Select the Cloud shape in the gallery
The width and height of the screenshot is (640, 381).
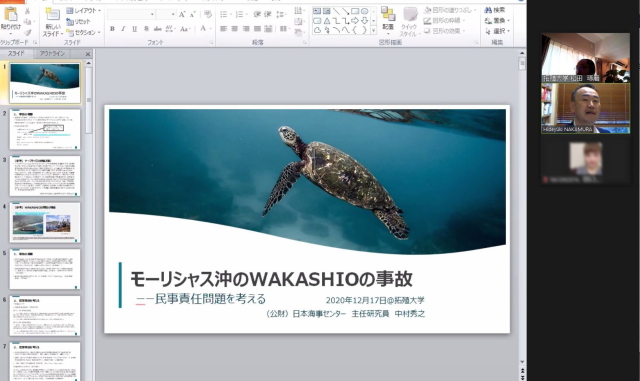pyautogui.click(x=317, y=30)
